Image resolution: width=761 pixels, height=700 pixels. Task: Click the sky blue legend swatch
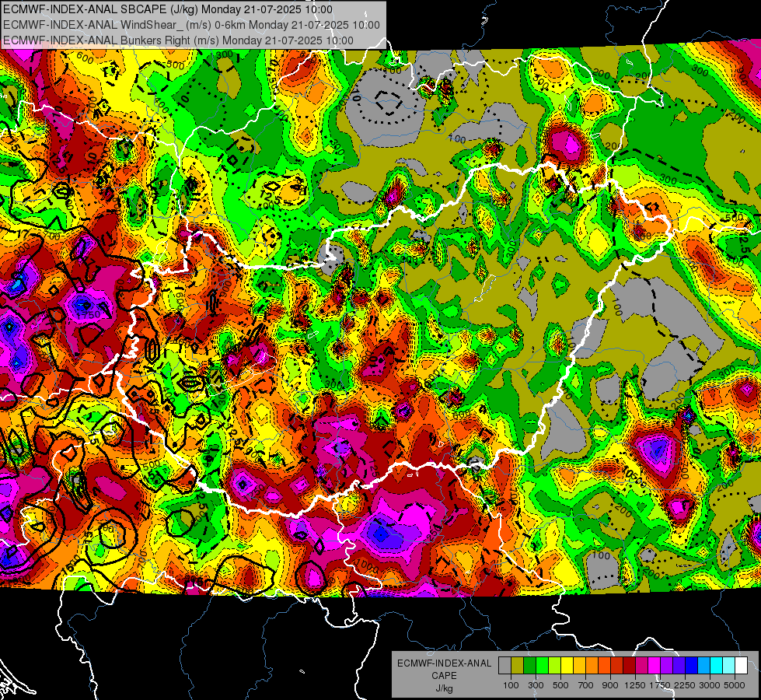[704, 666]
